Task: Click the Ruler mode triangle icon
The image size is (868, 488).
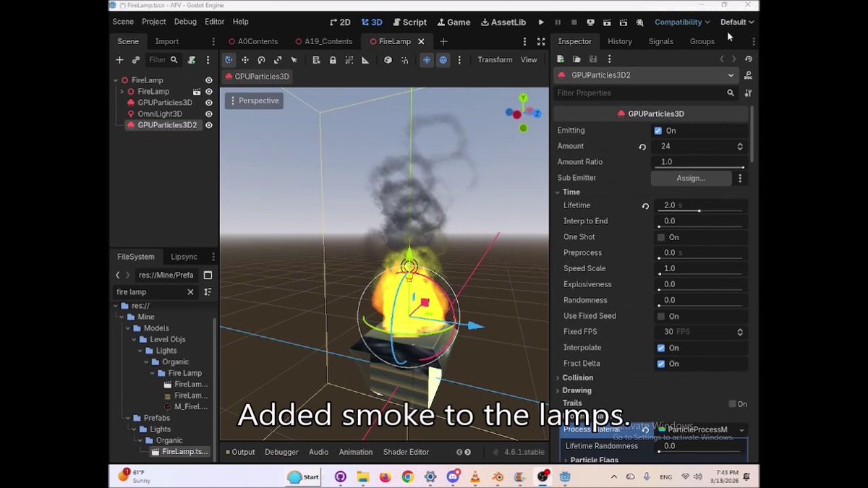Action: (365, 60)
